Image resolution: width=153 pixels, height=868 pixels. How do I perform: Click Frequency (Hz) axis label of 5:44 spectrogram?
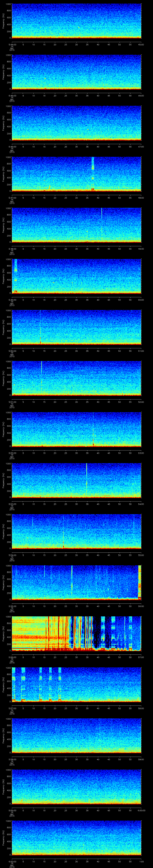[x=3, y=21]
